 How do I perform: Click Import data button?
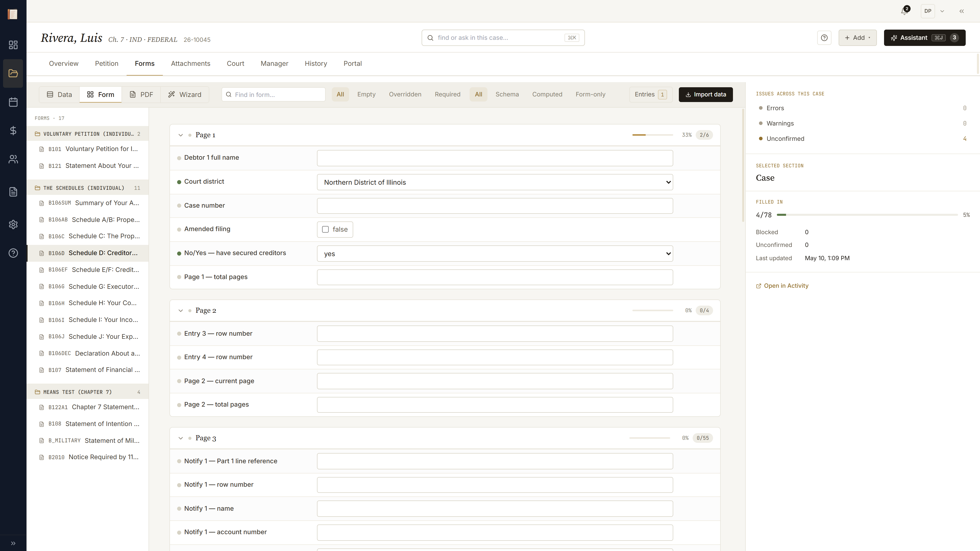point(705,94)
